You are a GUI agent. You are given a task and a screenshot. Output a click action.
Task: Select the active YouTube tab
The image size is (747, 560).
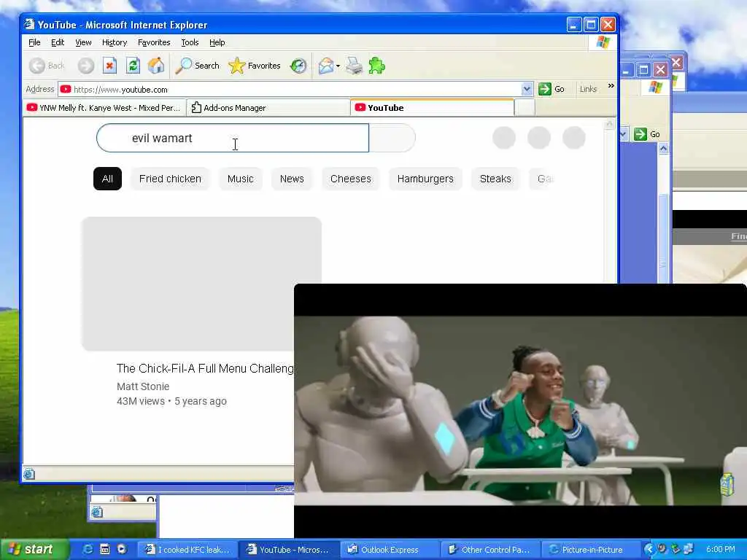point(433,108)
